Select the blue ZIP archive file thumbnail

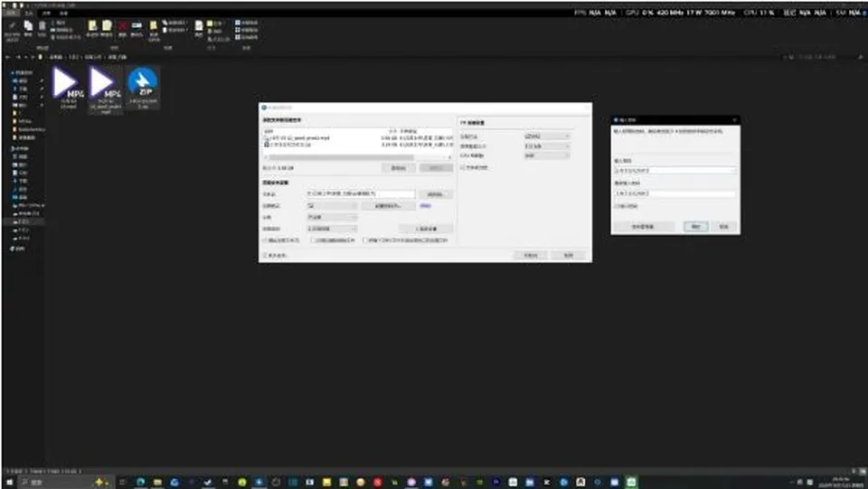[x=143, y=87]
